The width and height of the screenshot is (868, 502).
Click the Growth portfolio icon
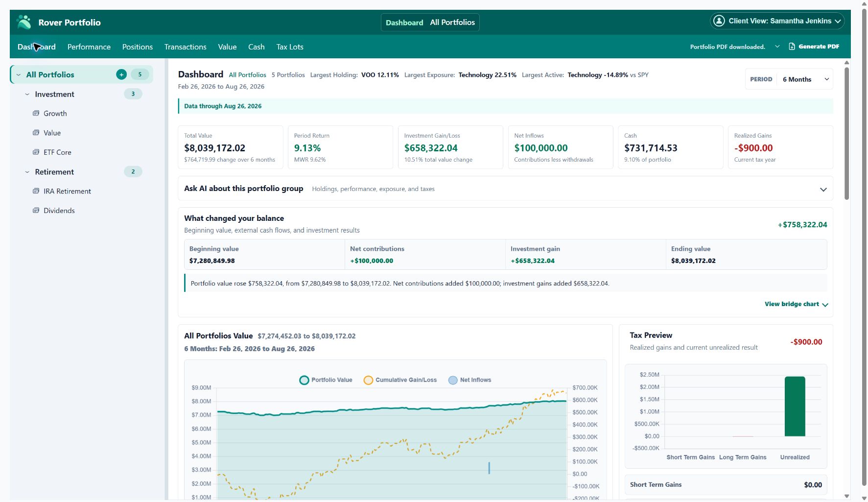click(36, 113)
